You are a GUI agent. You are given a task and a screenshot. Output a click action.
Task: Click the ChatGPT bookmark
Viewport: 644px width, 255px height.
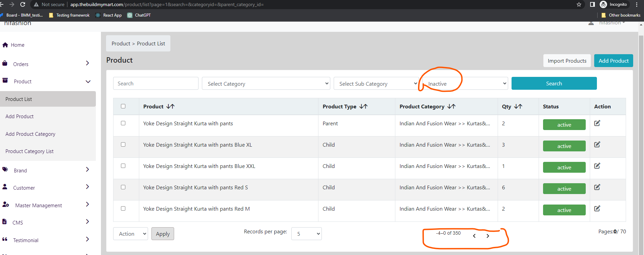pos(139,15)
